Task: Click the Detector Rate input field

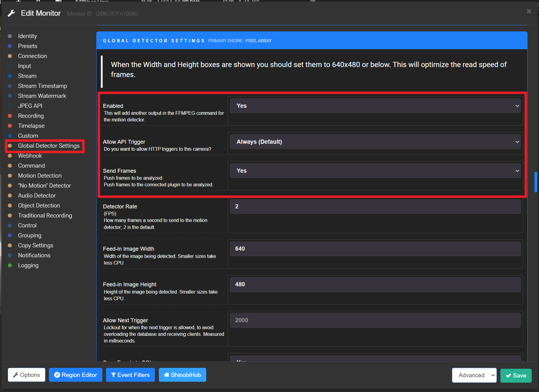Action: (375, 206)
